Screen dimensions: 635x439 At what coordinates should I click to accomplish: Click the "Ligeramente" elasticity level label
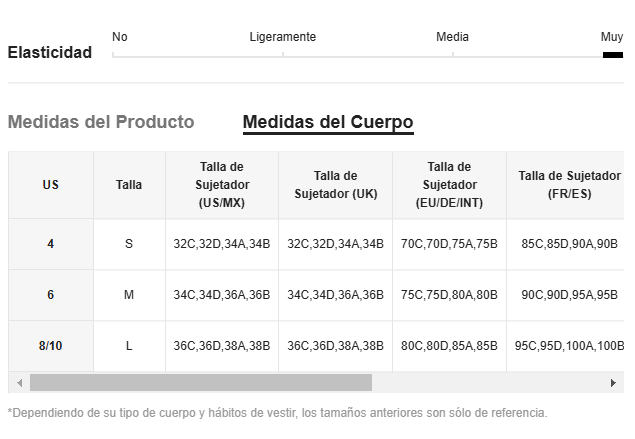(283, 37)
